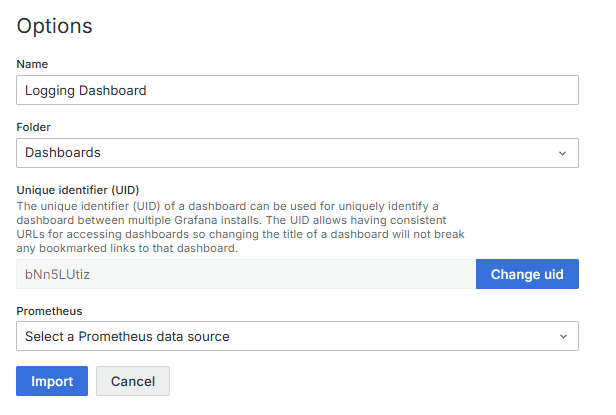The width and height of the screenshot is (616, 415).
Task: Click the Import button
Action: tap(52, 381)
